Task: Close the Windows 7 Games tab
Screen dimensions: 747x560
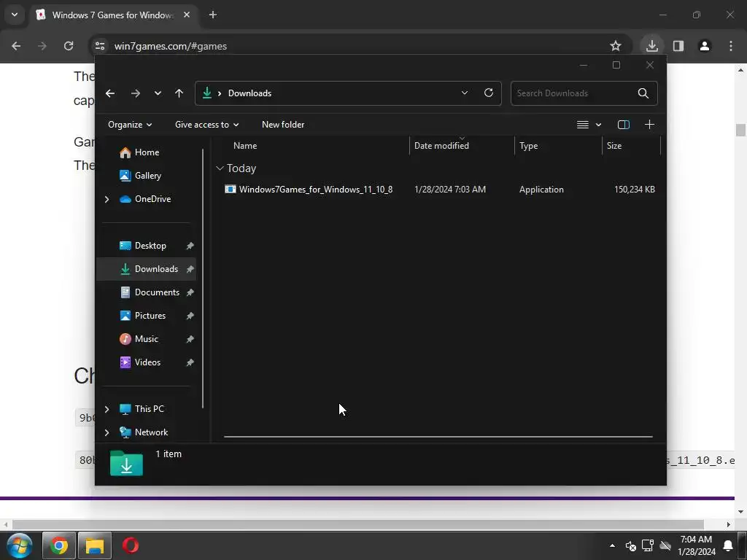Action: (x=187, y=15)
